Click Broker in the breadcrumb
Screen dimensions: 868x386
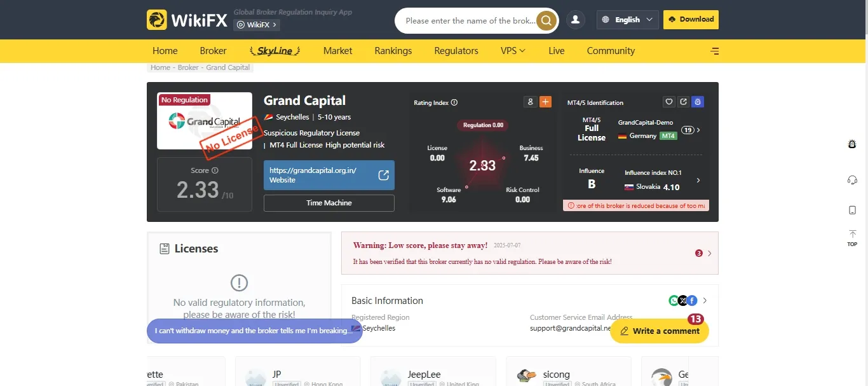(188, 67)
